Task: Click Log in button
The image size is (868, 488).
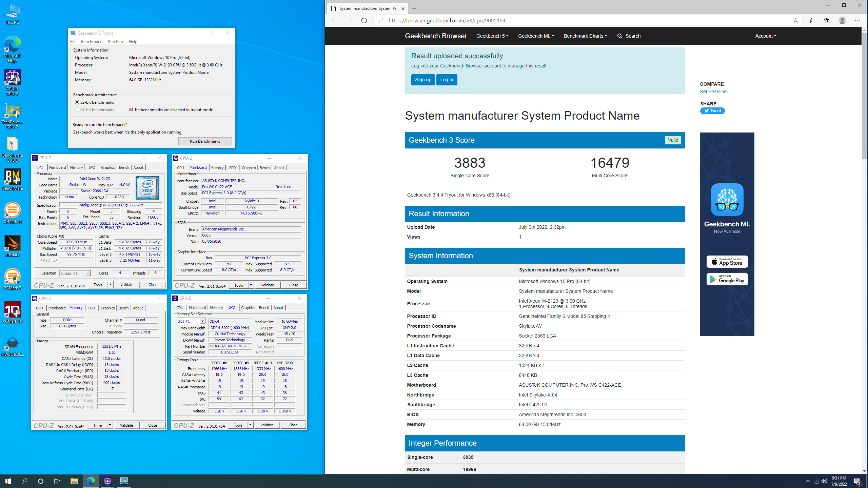Action: pyautogui.click(x=446, y=80)
